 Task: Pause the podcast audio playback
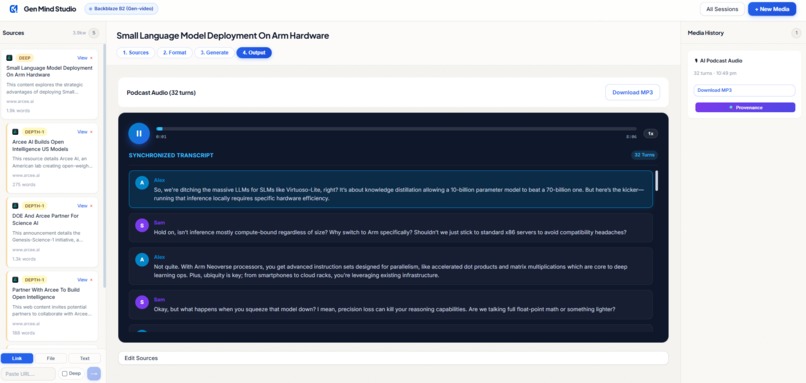pyautogui.click(x=139, y=133)
